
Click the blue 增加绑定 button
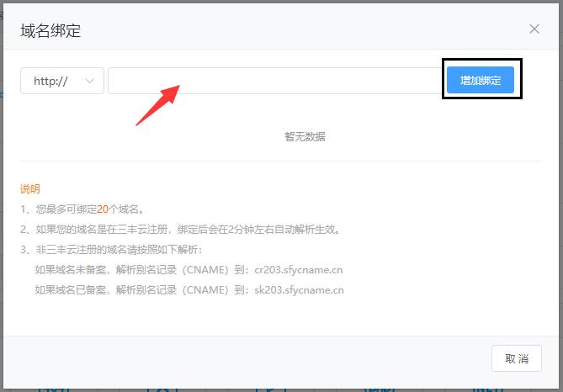pos(481,80)
